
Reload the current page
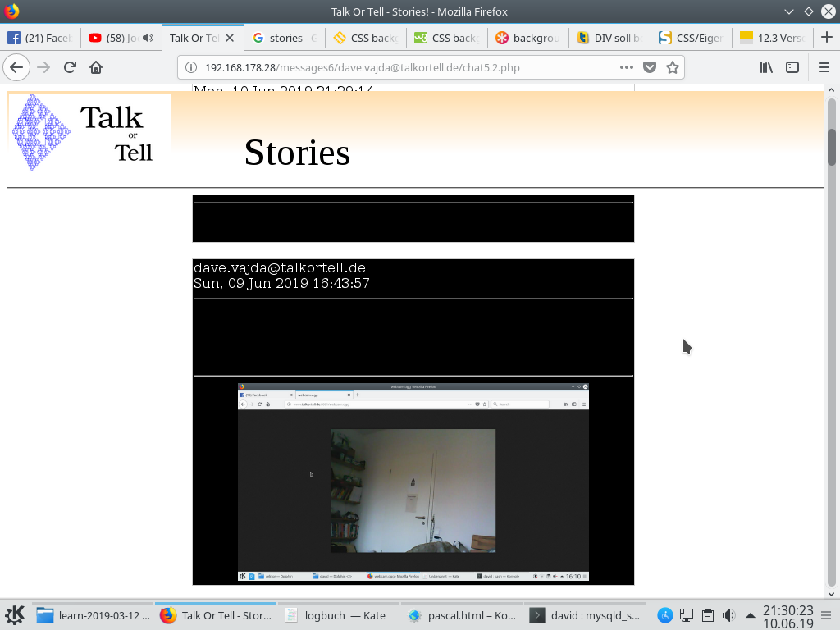tap(70, 67)
